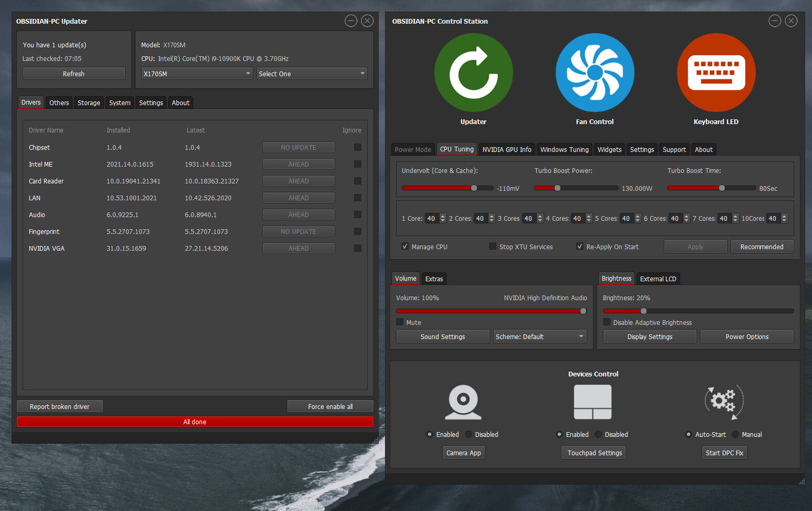Open the Storage tab

(x=89, y=103)
